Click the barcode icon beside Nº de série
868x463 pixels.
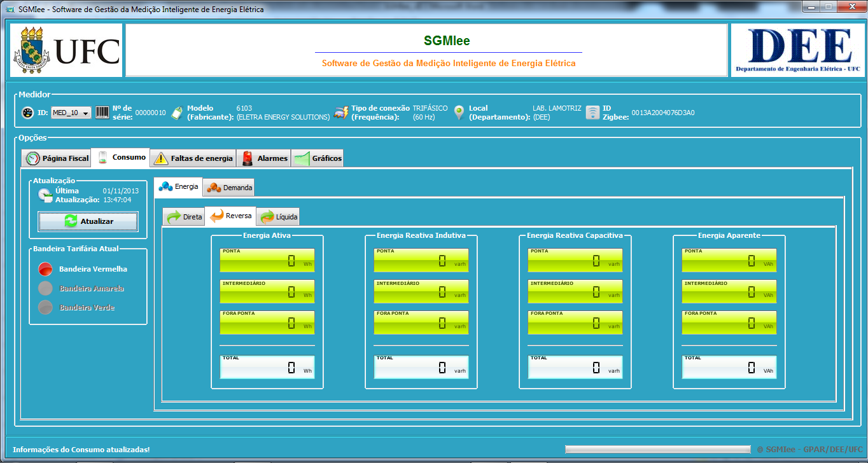click(x=102, y=113)
